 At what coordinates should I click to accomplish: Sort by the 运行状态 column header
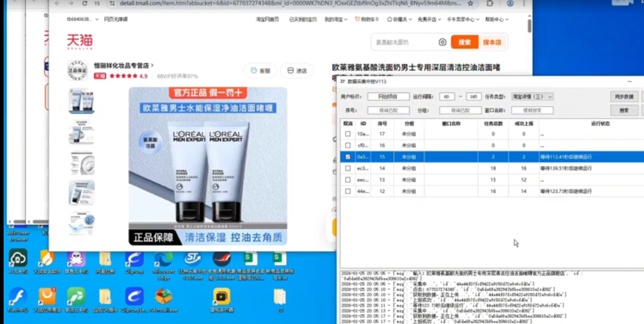[600, 124]
